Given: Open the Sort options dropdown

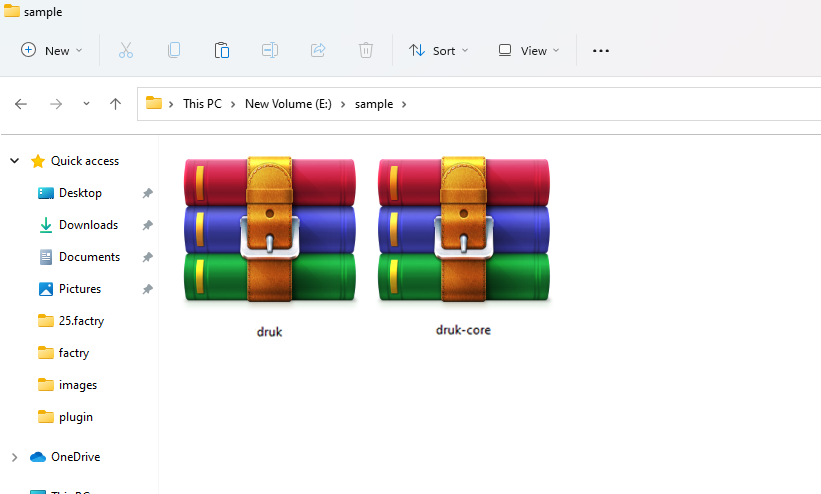Looking at the screenshot, I should click(438, 50).
